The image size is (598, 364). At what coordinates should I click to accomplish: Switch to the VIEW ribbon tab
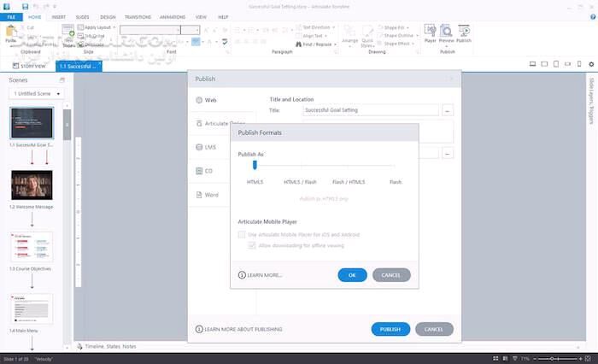(201, 17)
